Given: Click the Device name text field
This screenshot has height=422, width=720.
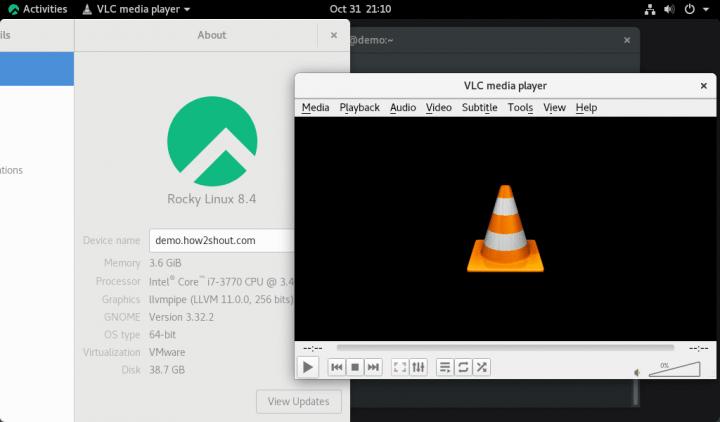Looking at the screenshot, I should [222, 240].
